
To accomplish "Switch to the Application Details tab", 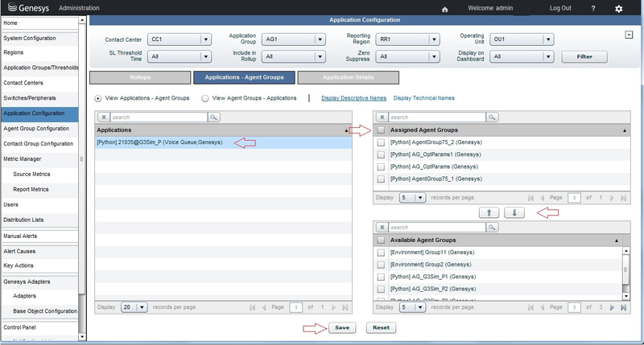I will 349,77.
